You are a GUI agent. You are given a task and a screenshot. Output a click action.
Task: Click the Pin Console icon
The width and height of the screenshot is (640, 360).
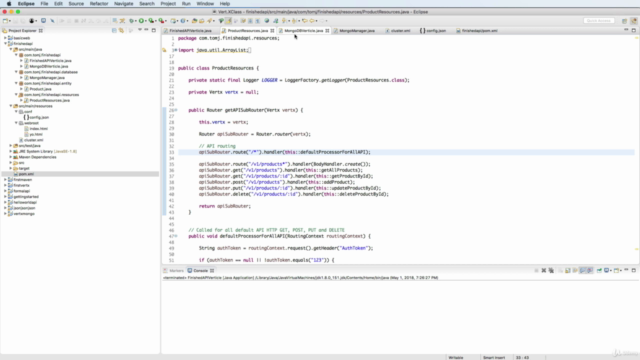(x=599, y=270)
